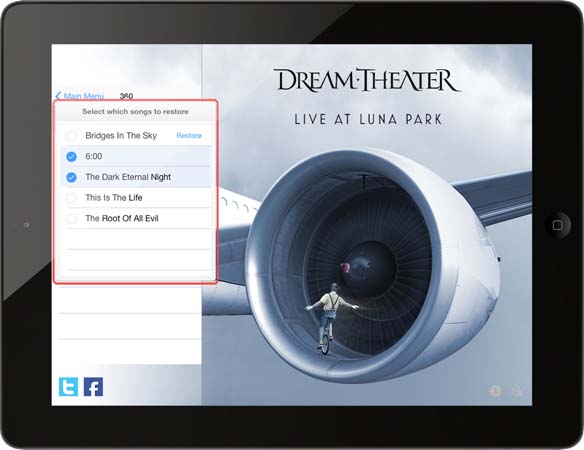This screenshot has width=584, height=450.
Task: Check The Root Of All Evil circle
Action: coord(71,219)
